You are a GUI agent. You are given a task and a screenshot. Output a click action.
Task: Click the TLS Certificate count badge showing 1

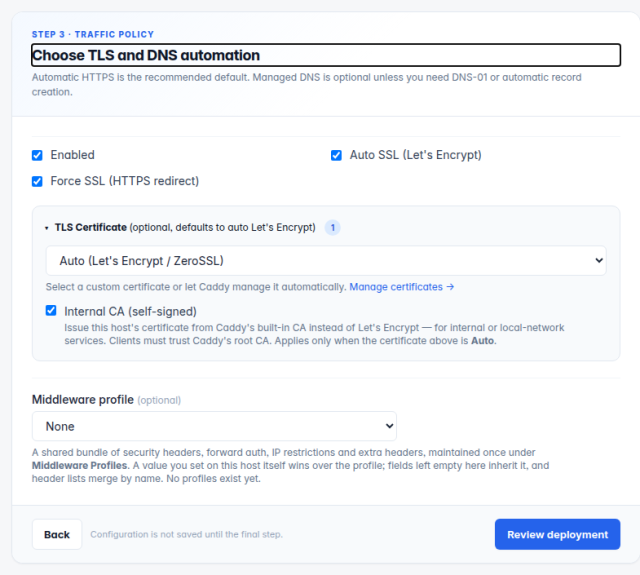coord(333,227)
